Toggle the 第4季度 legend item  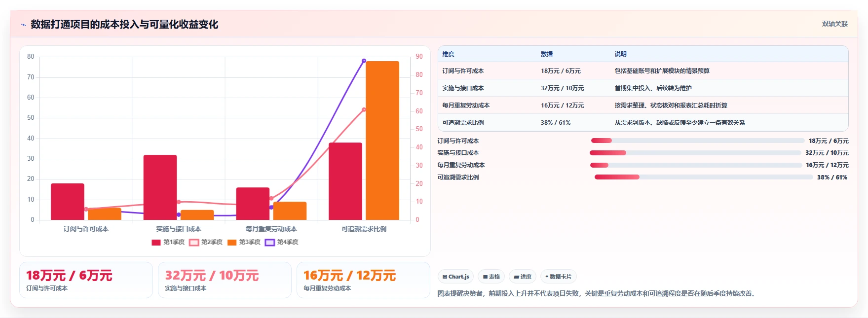point(282,242)
